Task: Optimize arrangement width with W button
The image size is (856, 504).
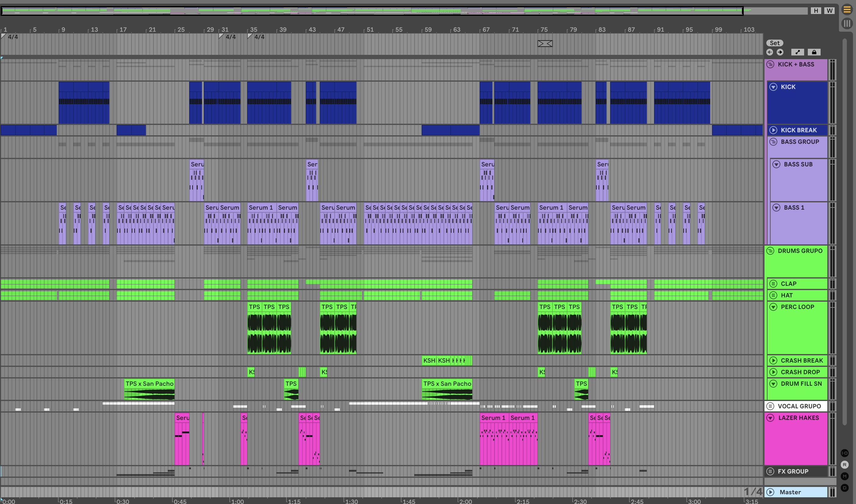Action: coord(829,11)
